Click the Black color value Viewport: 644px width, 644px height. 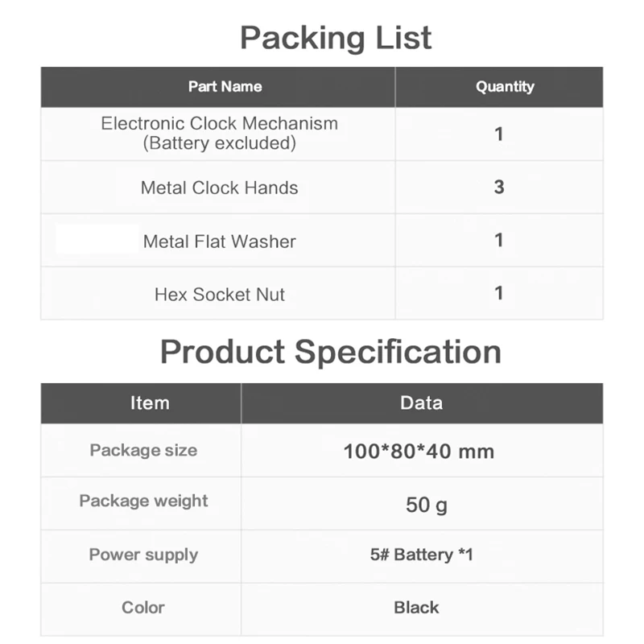pos(416,608)
